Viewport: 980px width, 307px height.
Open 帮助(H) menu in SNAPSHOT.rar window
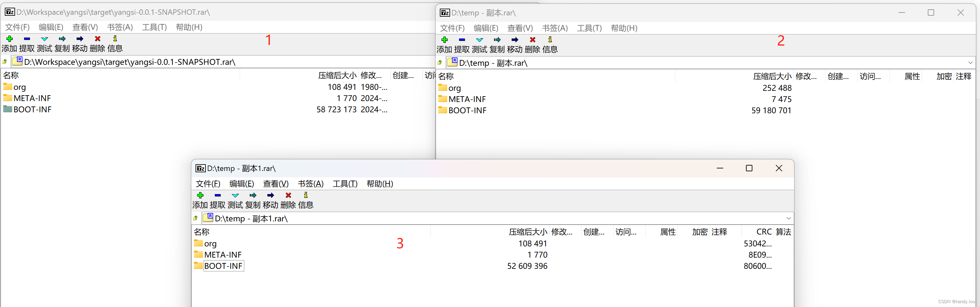[189, 27]
